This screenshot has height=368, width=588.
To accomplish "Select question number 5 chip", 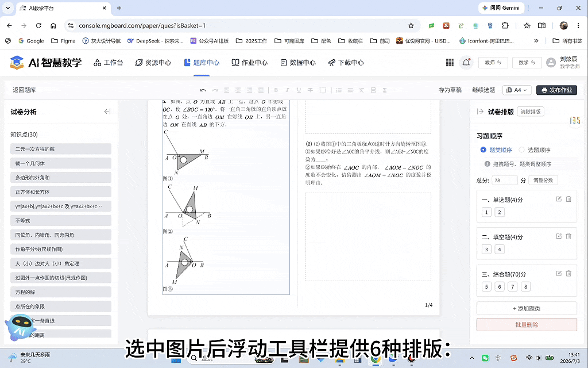I will (486, 287).
